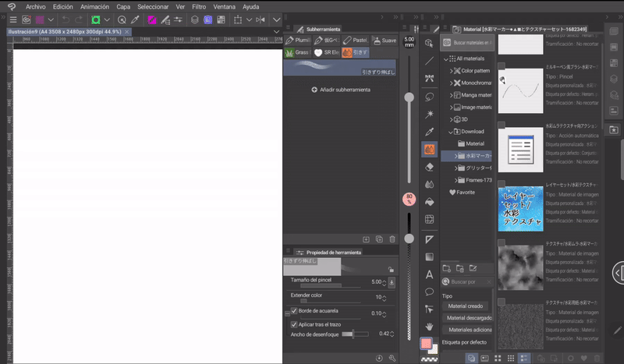
Task: Open the Edición menu
Action: (63, 7)
